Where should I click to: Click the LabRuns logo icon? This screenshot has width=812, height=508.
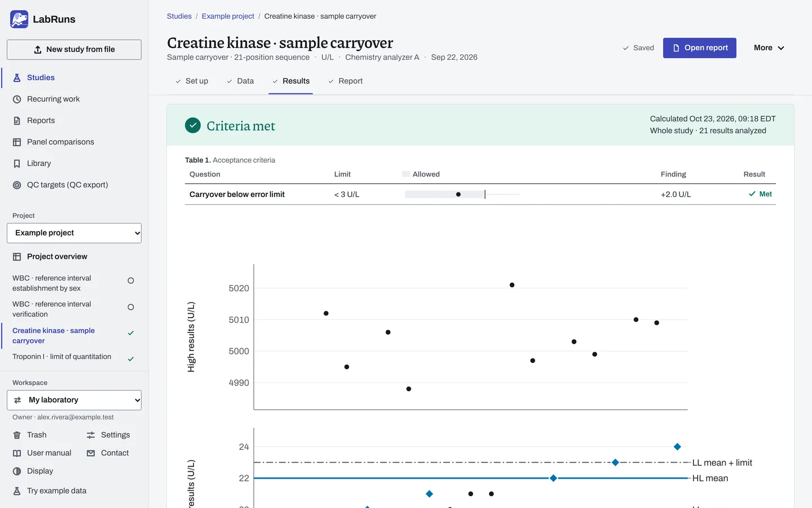19,19
